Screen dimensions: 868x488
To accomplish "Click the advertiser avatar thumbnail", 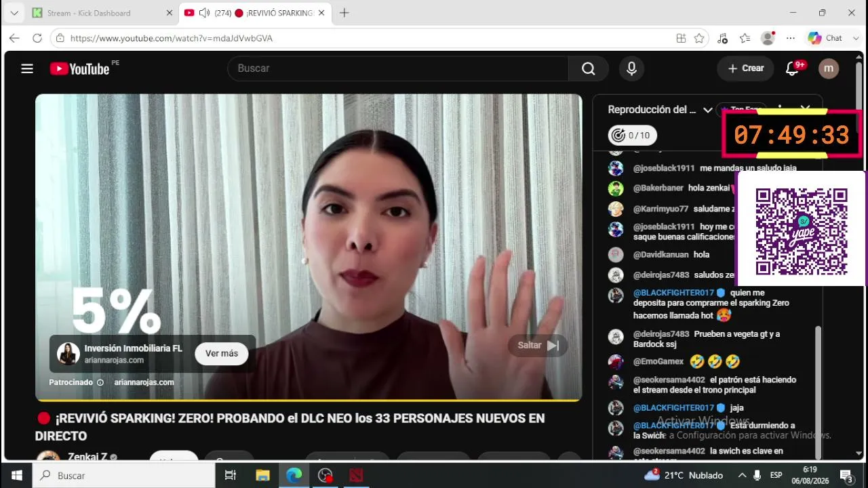I will pos(68,354).
